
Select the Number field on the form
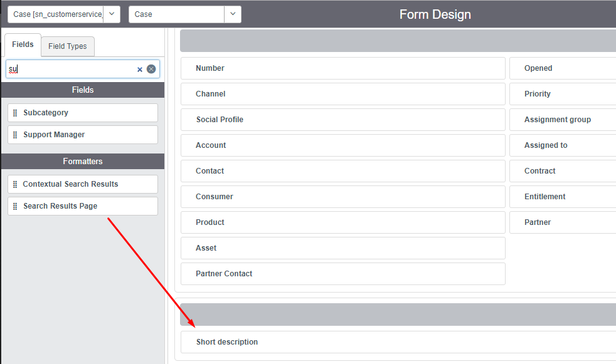click(343, 68)
